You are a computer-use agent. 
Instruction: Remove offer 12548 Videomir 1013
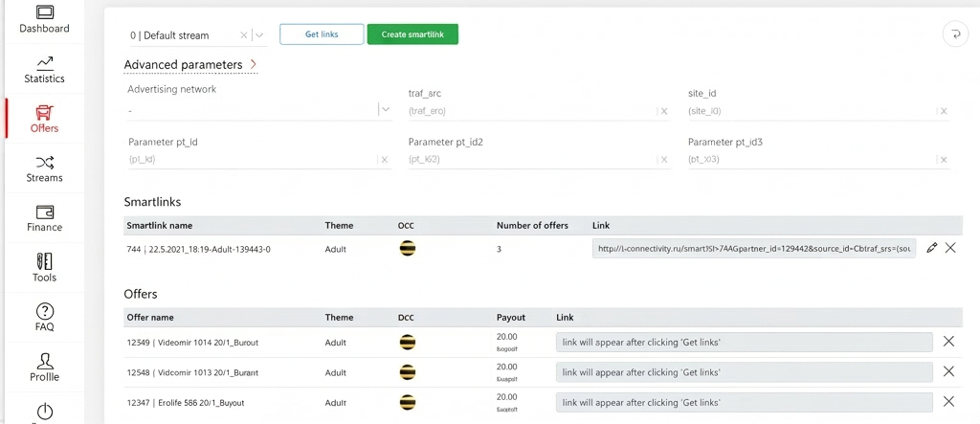tap(948, 371)
